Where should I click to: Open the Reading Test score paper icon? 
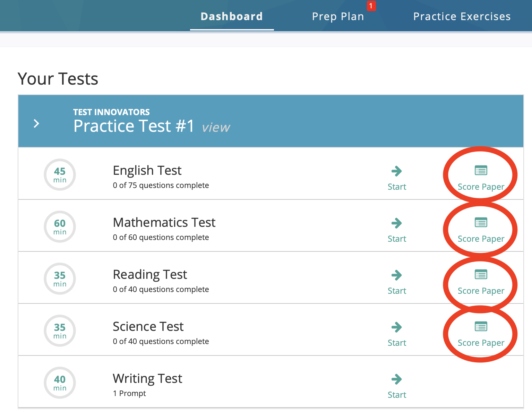pyautogui.click(x=481, y=274)
